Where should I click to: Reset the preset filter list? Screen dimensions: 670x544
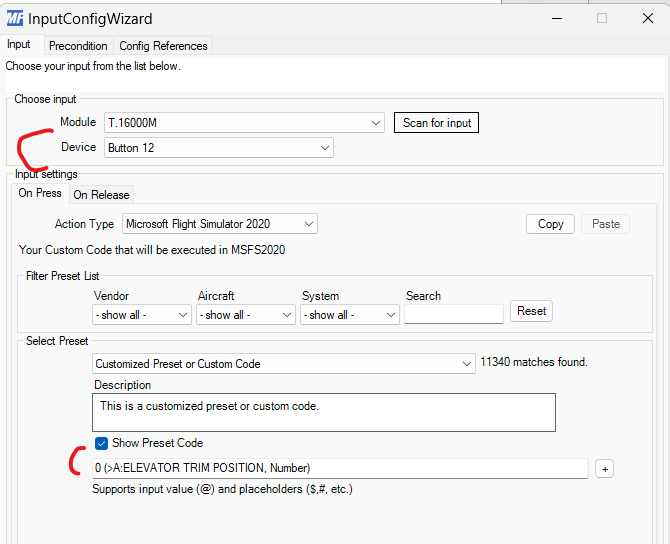click(531, 311)
